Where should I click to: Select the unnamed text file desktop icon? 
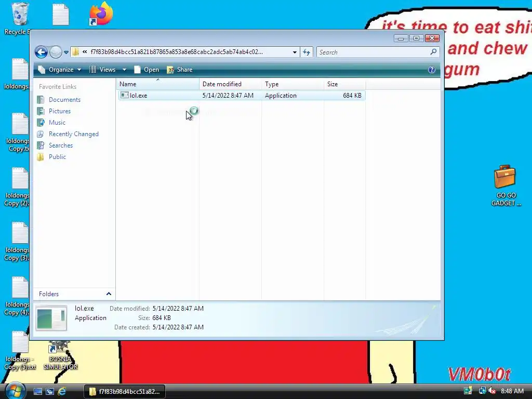(61, 14)
